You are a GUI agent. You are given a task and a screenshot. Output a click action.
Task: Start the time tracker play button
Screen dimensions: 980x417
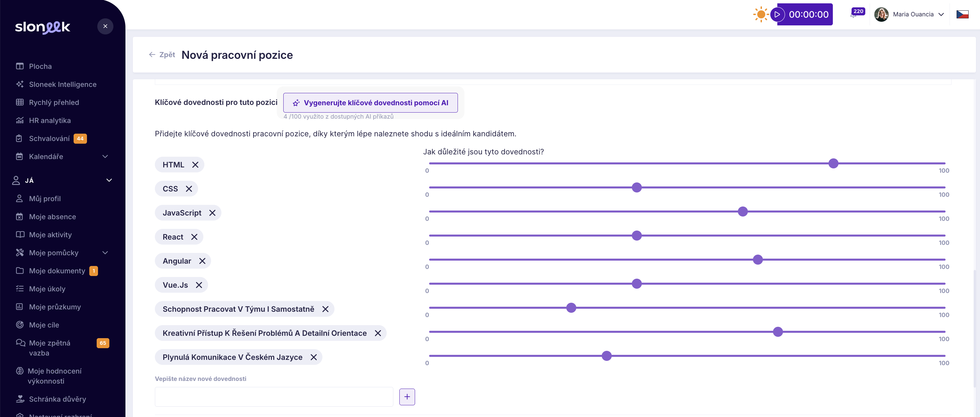777,14
